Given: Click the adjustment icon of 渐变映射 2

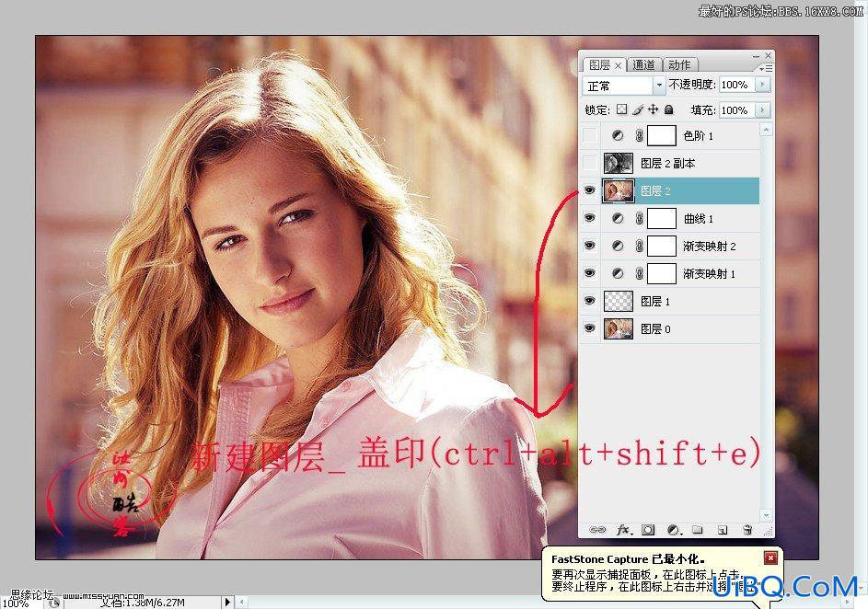Looking at the screenshot, I should pyautogui.click(x=618, y=246).
